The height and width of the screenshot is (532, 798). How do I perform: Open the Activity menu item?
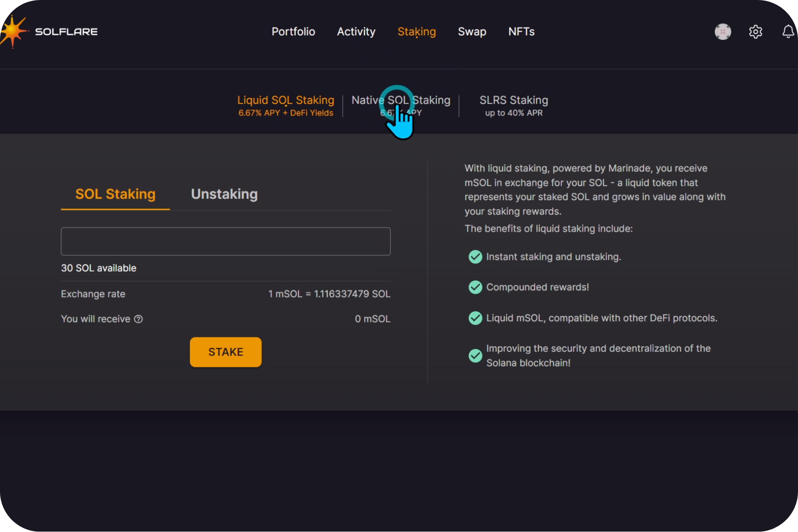click(356, 32)
